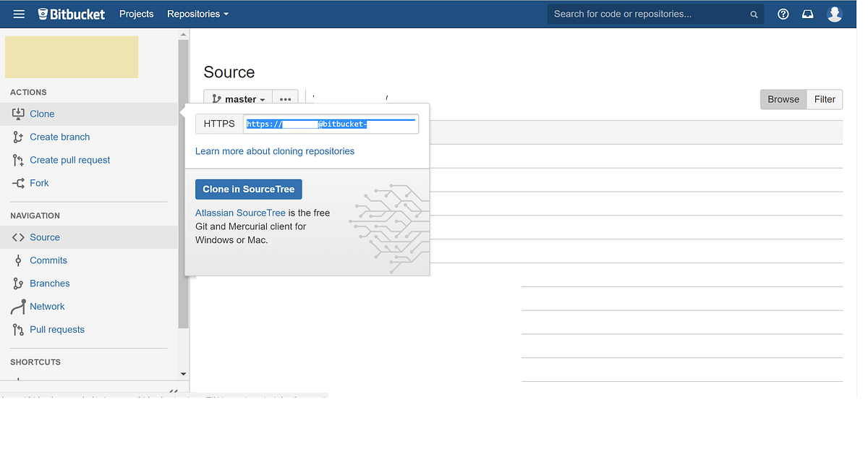Go to Network in navigation
The height and width of the screenshot is (460, 868).
47,307
